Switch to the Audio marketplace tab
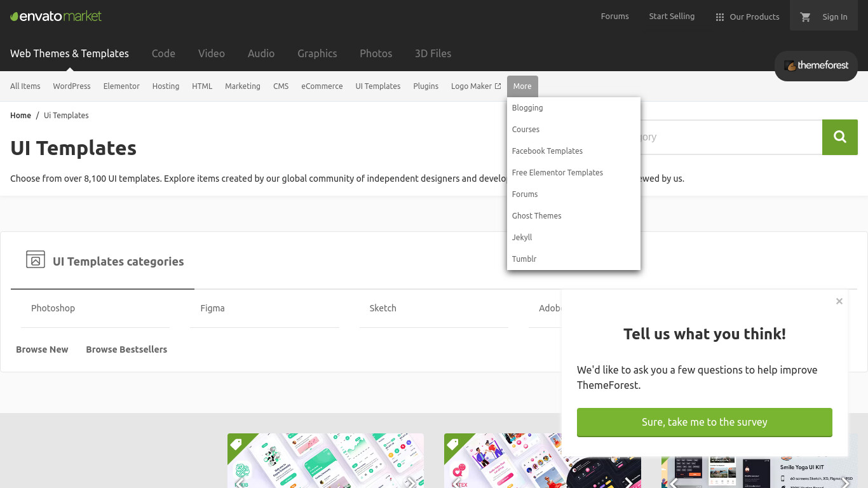The width and height of the screenshot is (868, 488). (261, 53)
